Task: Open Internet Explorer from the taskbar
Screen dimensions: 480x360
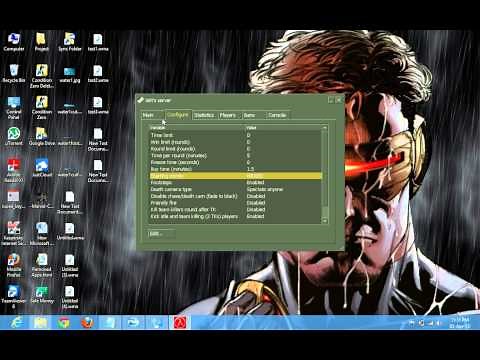Action: click(x=17, y=323)
